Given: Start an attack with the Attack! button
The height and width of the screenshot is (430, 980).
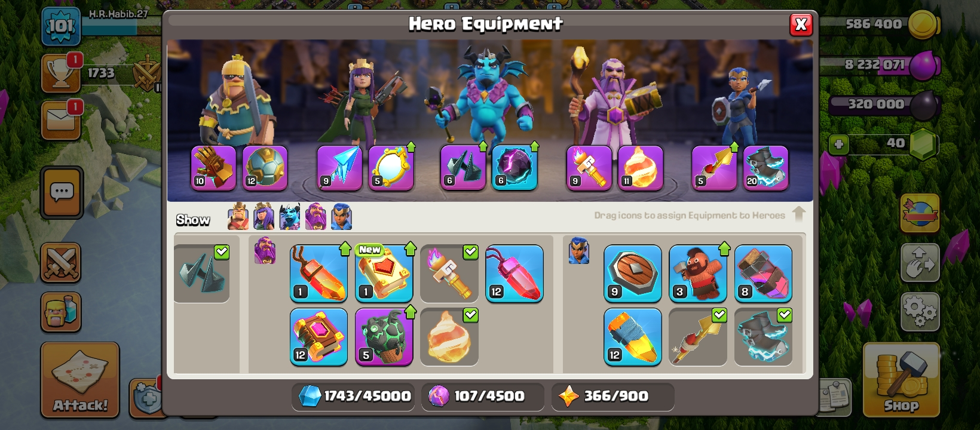Looking at the screenshot, I should [x=80, y=379].
